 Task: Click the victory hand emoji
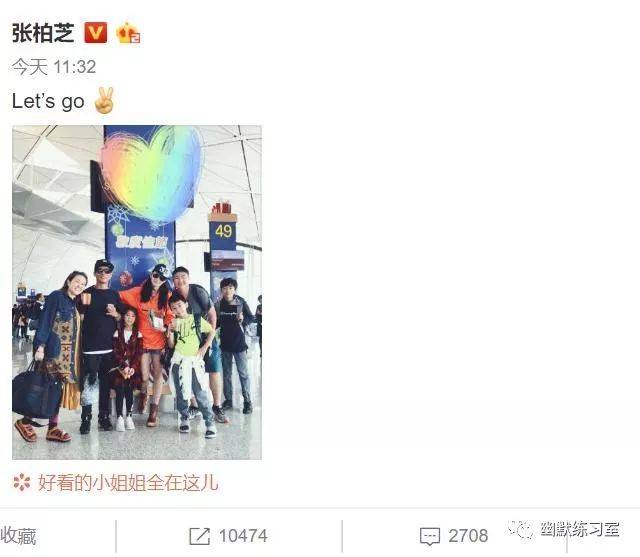pyautogui.click(x=104, y=100)
